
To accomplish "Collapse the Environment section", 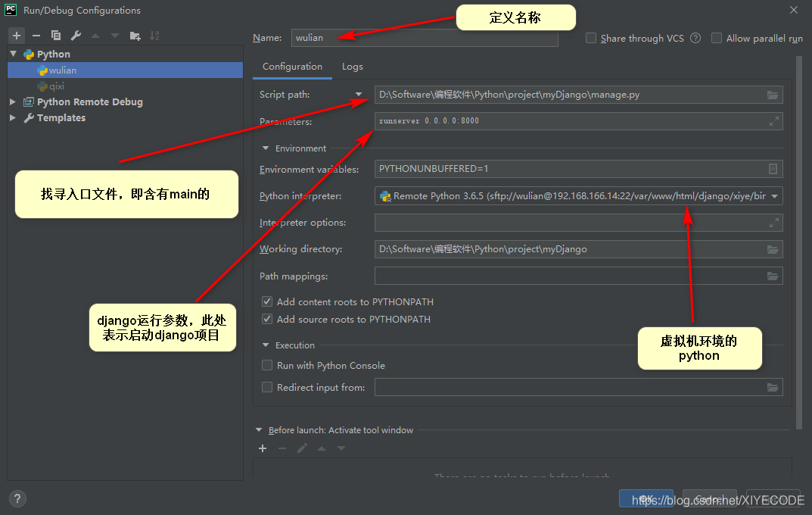I will [x=266, y=148].
